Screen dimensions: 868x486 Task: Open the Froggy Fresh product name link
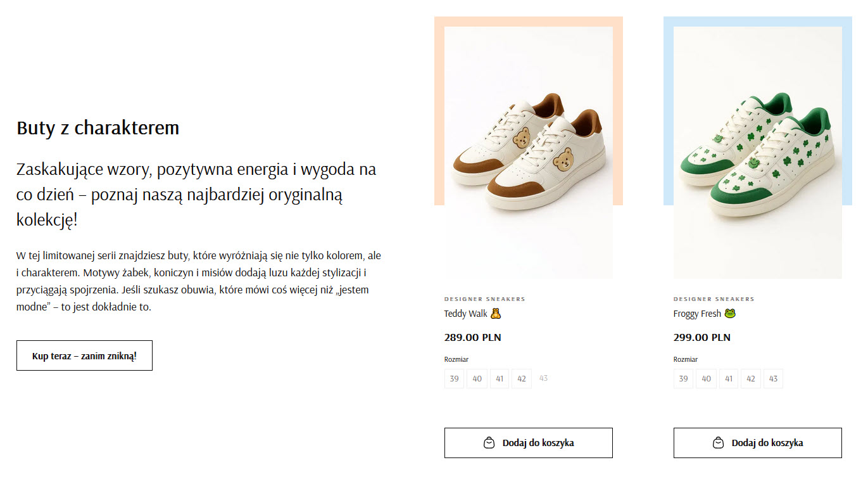[x=697, y=313]
